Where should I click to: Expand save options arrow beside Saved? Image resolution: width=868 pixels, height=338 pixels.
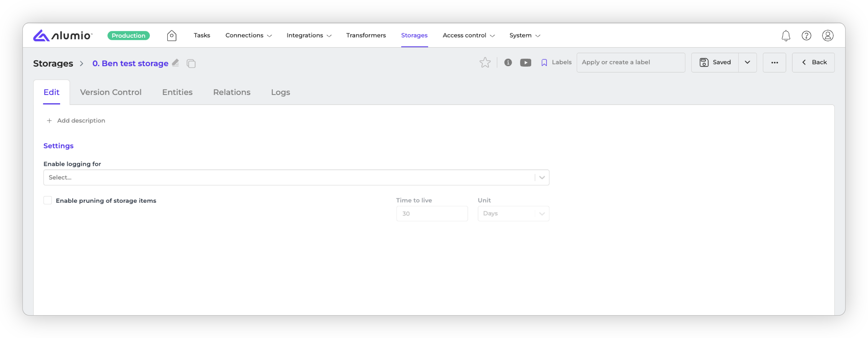pos(747,62)
